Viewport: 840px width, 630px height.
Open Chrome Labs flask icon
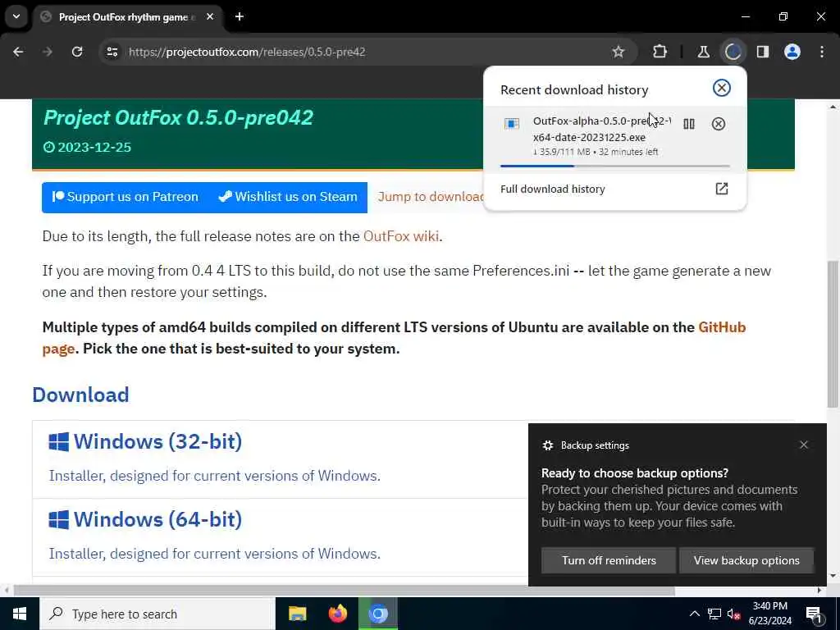tap(703, 52)
